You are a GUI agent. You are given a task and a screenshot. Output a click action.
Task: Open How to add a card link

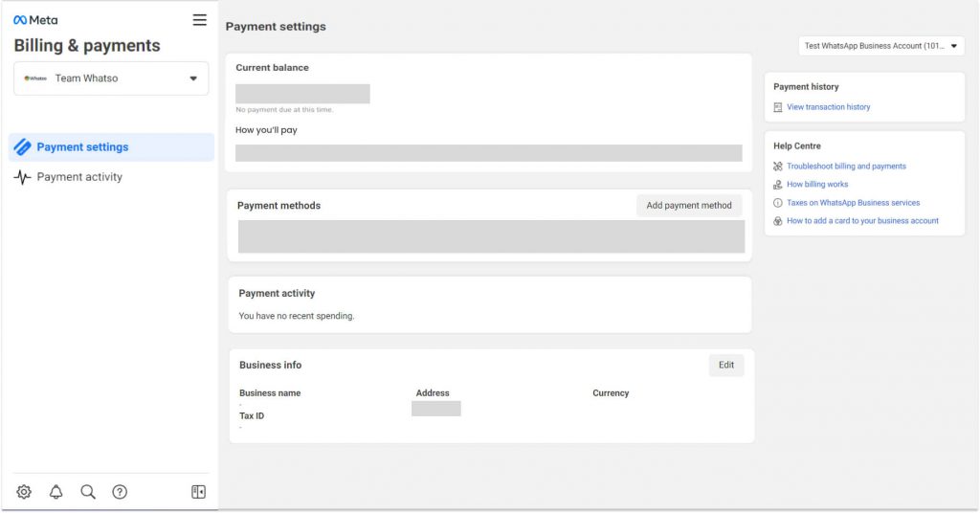tap(862, 221)
